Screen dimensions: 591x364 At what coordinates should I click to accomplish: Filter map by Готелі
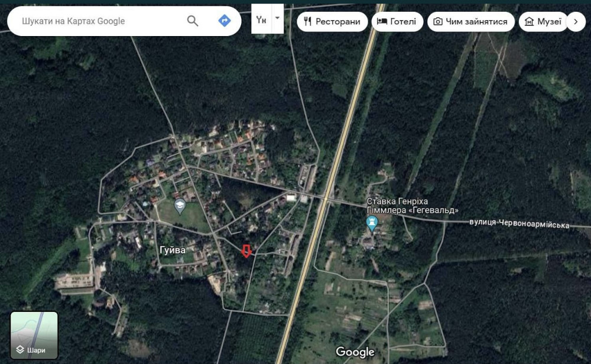(x=397, y=21)
